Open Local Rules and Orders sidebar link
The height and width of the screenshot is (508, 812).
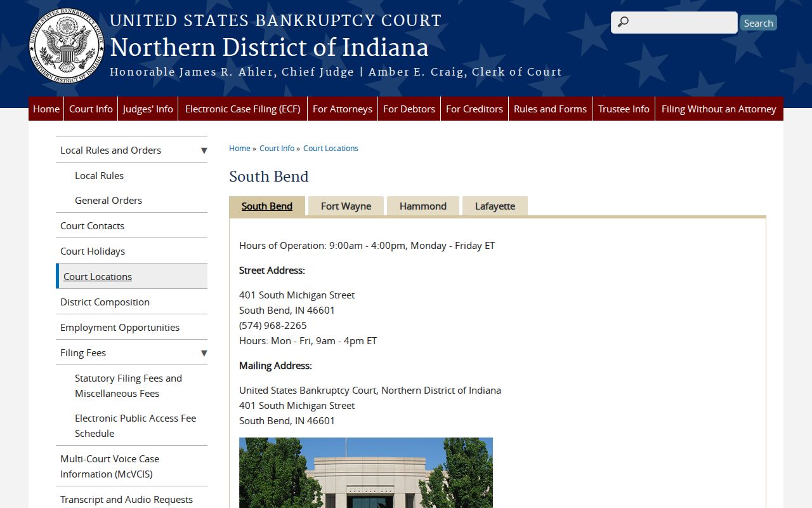click(110, 150)
